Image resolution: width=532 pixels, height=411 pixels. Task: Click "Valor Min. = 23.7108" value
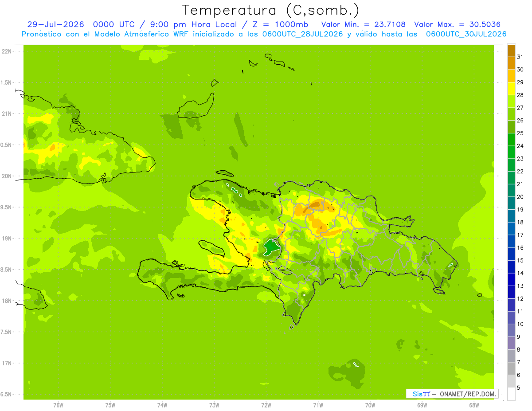[363, 24]
